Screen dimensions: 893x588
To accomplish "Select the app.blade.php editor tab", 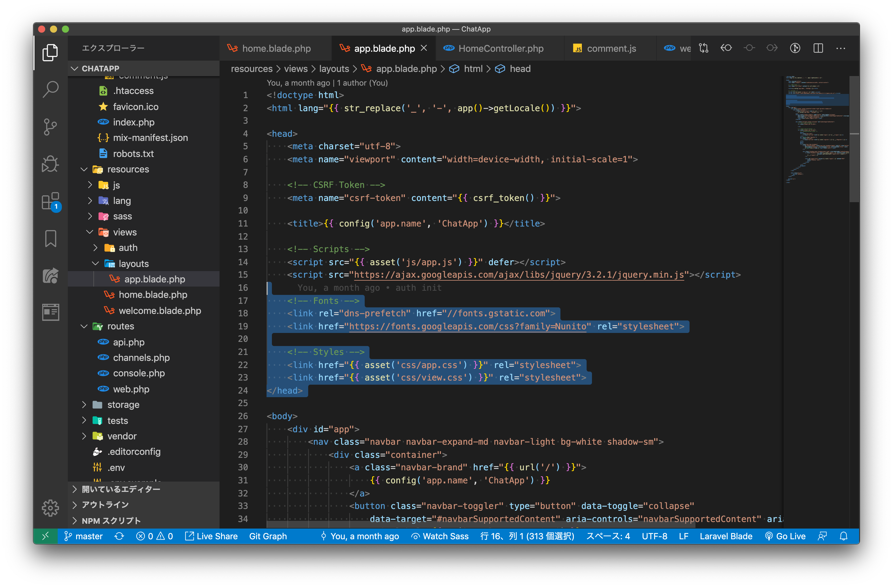I will (383, 48).
